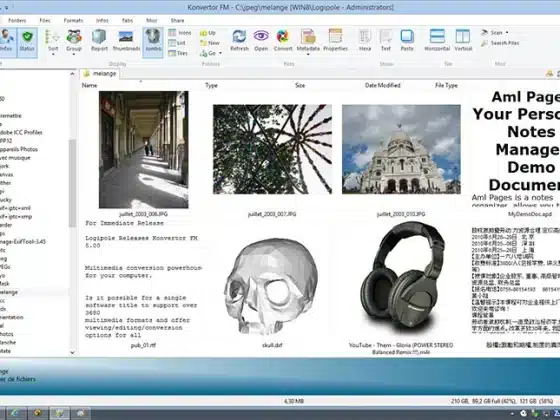Open the Group dropdown
This screenshot has width=560, height=420.
[74, 43]
